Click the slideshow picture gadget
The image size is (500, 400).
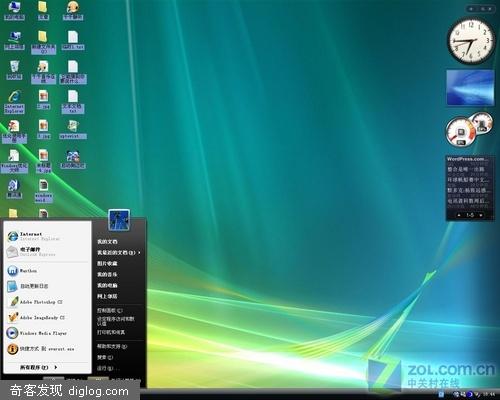(470, 87)
